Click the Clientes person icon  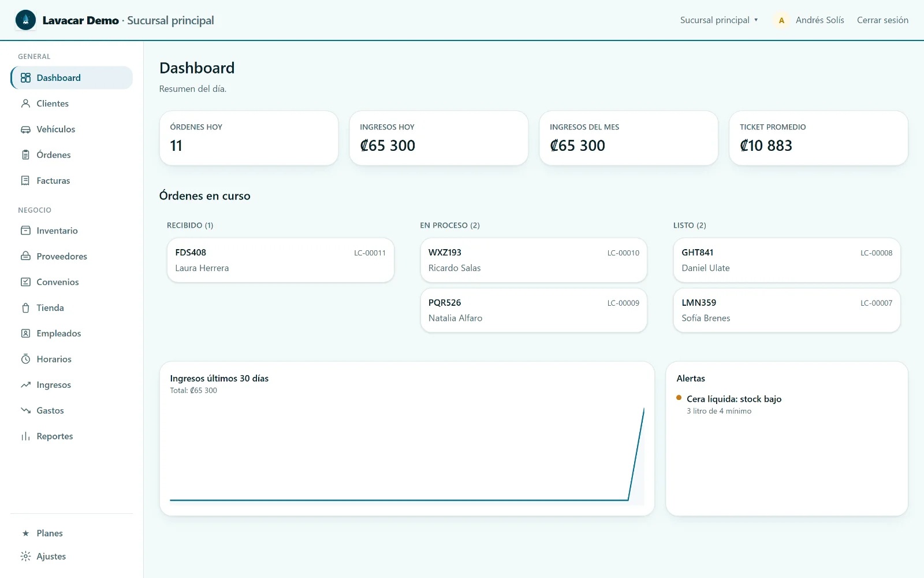[25, 103]
